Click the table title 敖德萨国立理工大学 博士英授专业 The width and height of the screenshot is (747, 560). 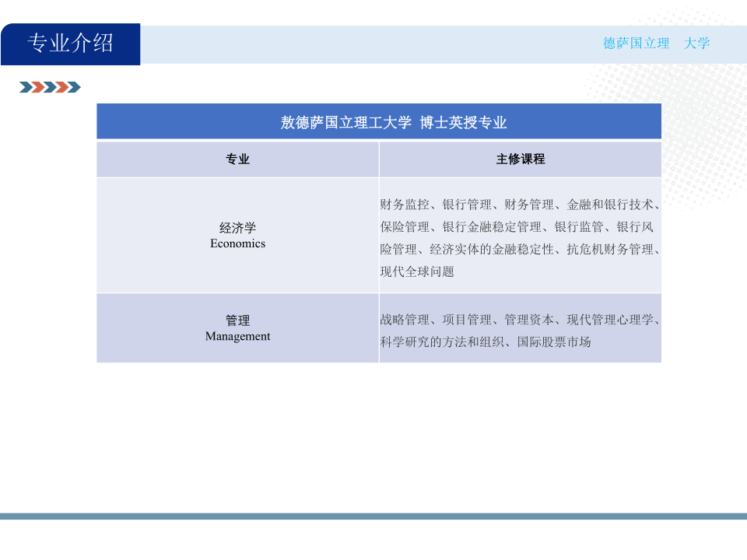point(394,122)
